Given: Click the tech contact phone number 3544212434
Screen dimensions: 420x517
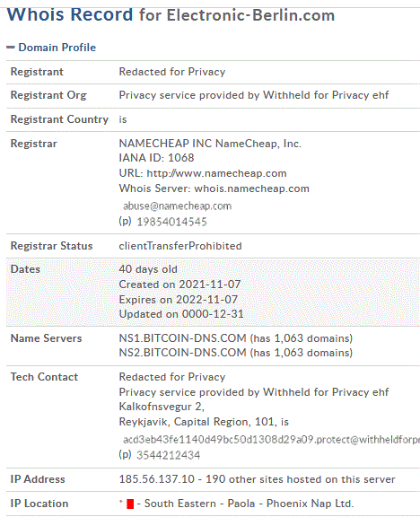Looking at the screenshot, I should click(168, 455).
